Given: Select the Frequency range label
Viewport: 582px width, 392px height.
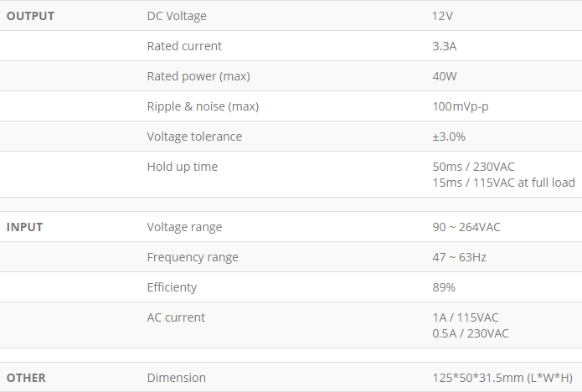Looking at the screenshot, I should (x=193, y=257).
